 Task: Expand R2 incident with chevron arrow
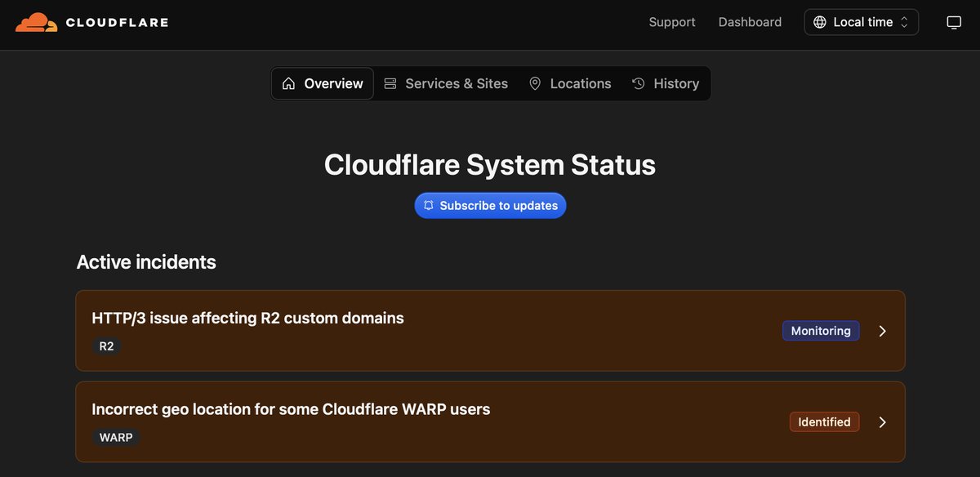tap(882, 331)
